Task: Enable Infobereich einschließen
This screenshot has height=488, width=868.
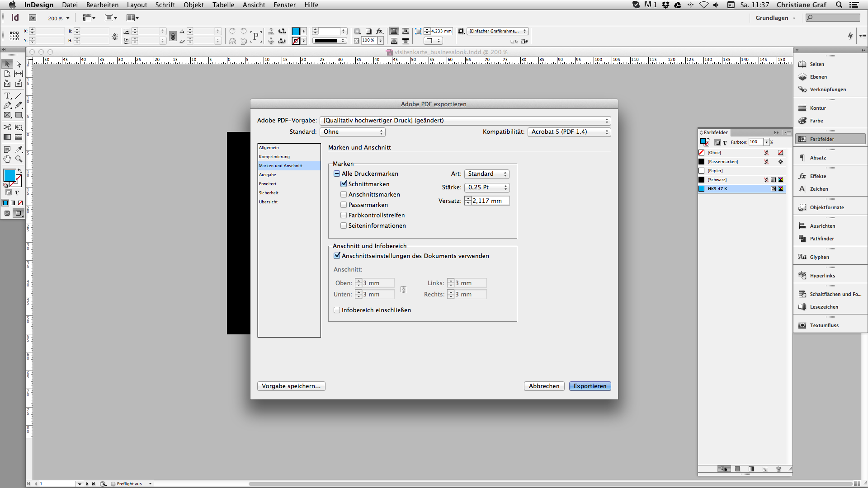Action: point(337,310)
